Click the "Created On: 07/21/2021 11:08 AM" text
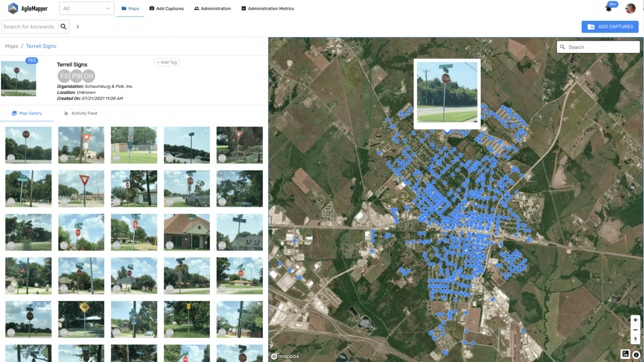644x362 pixels. (90, 99)
